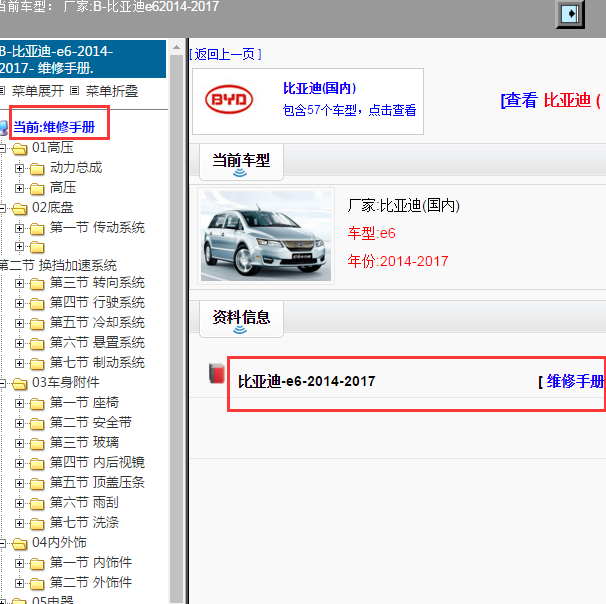606x604 pixels.
Task: Expand the 第二节 外饰件 node
Action: tap(19, 583)
